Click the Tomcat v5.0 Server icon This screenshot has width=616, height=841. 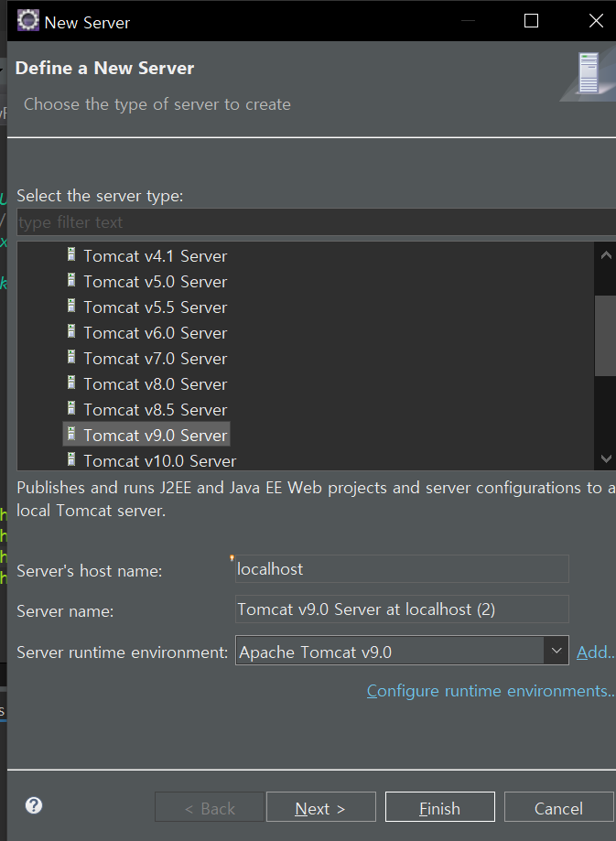pos(70,280)
